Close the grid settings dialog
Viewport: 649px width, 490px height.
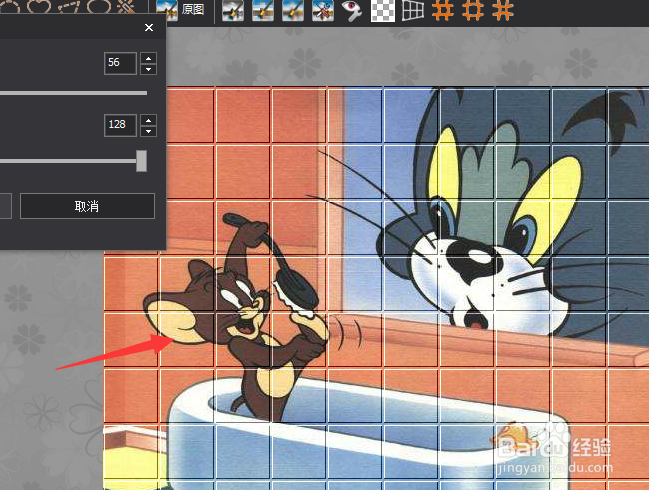149,27
